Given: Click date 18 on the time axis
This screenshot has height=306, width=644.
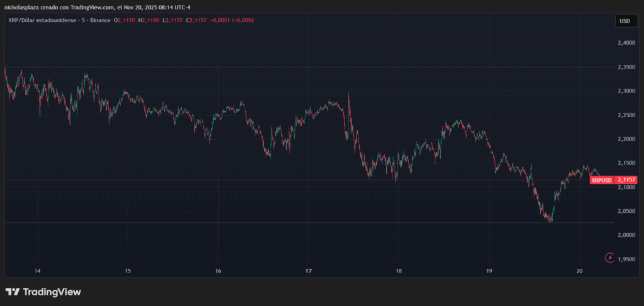Looking at the screenshot, I should pos(399,271).
